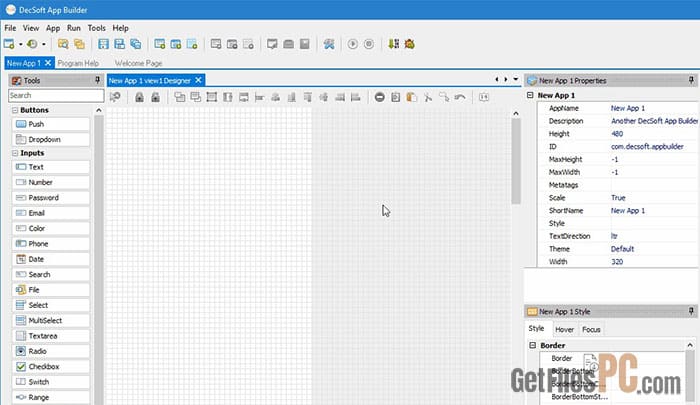The height and width of the screenshot is (405, 700).
Task: Click the designer canvas vertical scrollbar thumb
Action: click(x=516, y=161)
